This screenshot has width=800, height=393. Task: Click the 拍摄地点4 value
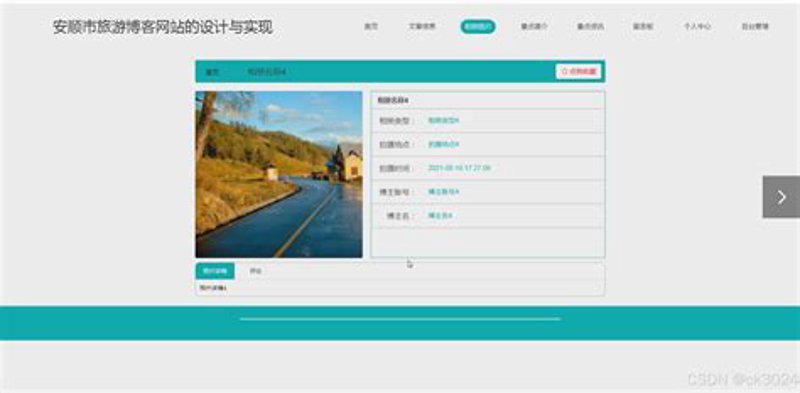tap(443, 144)
